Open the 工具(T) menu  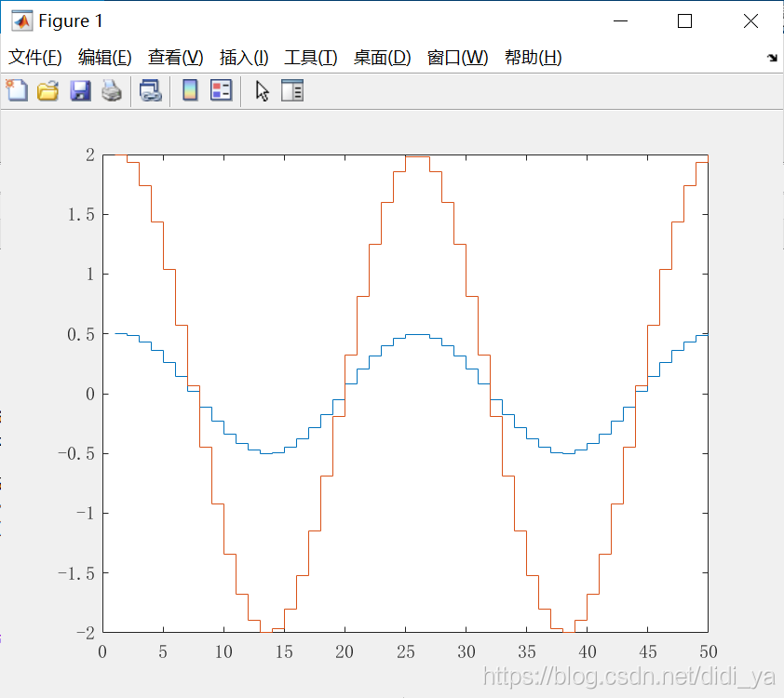click(311, 58)
